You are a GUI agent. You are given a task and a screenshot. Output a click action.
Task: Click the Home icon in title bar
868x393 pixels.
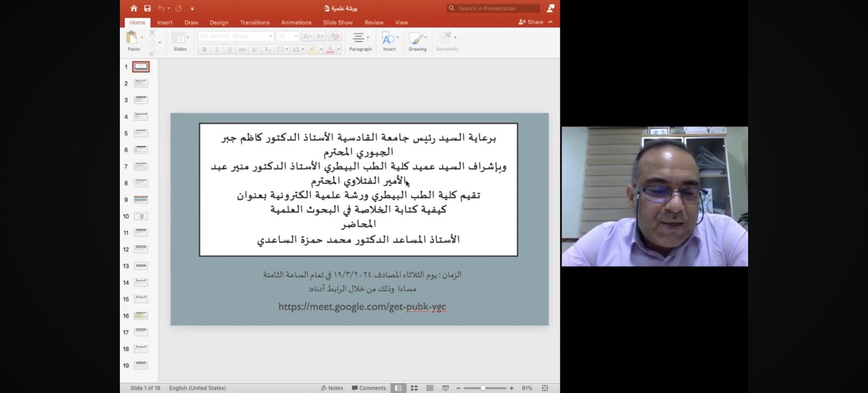[134, 8]
